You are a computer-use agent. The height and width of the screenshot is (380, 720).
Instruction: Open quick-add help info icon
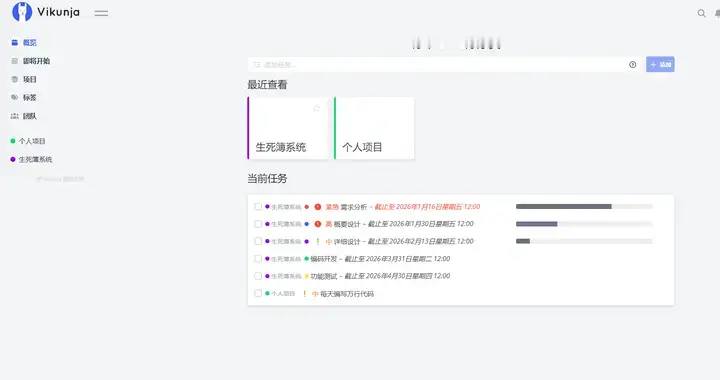(633, 65)
